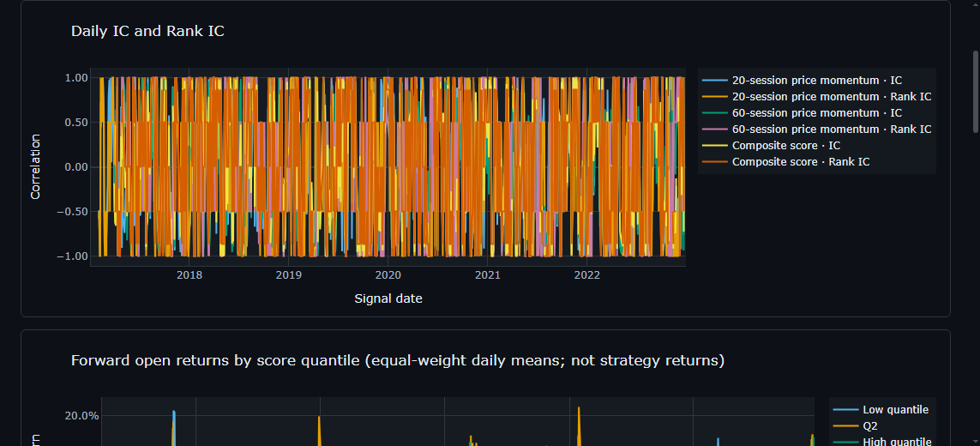Click the 0.50 y-axis tick label
Image resolution: width=980 pixels, height=446 pixels.
pyautogui.click(x=75, y=122)
